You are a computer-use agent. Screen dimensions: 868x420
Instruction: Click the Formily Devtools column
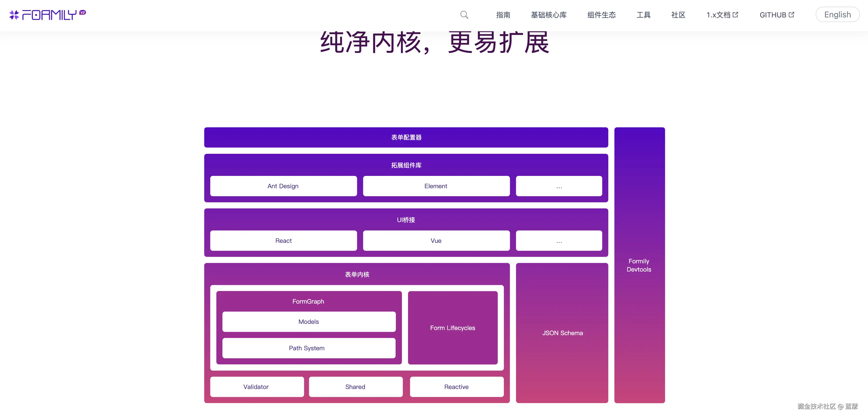coord(639,265)
